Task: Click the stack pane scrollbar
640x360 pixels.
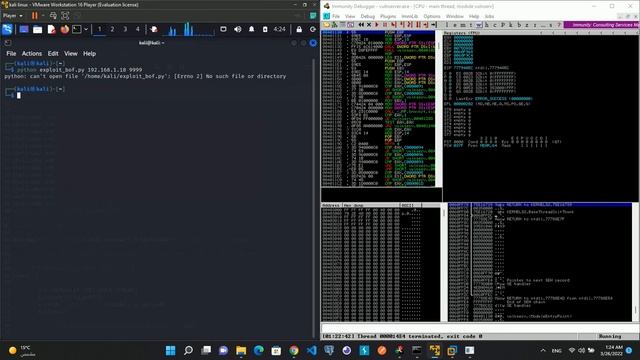Action: tap(636, 261)
